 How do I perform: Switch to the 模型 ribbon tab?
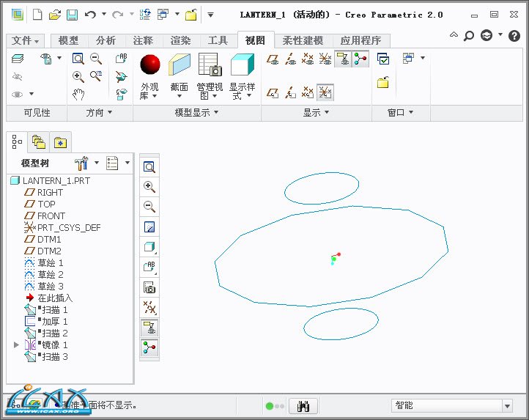coord(68,41)
